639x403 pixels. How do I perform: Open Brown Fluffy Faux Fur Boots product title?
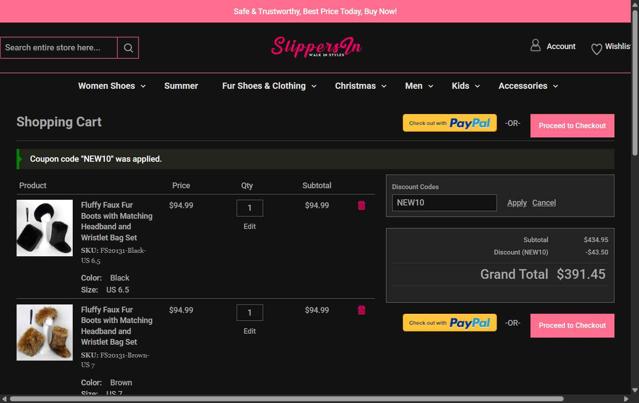tap(117, 326)
